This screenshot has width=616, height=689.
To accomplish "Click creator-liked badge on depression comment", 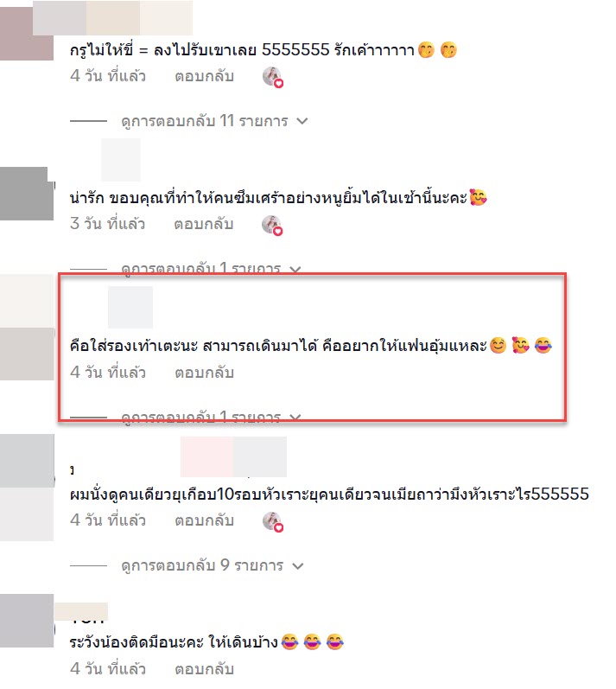I will pyautogui.click(x=272, y=226).
